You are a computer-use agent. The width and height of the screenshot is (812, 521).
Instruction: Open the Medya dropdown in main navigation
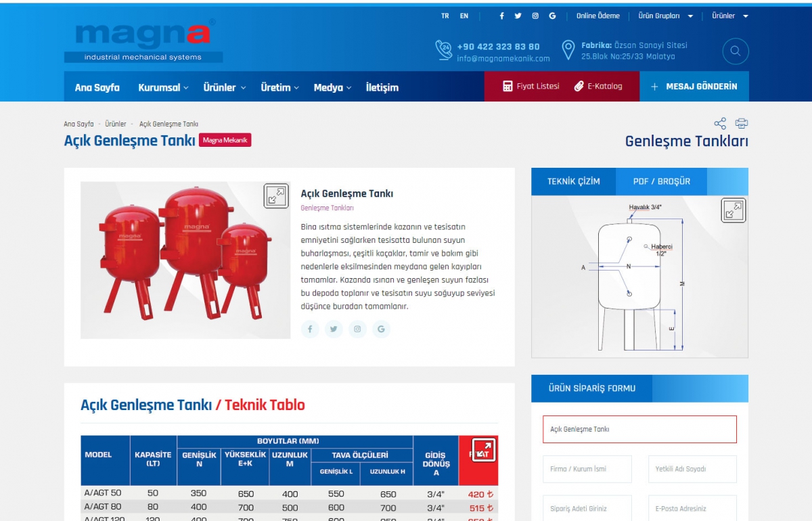329,87
